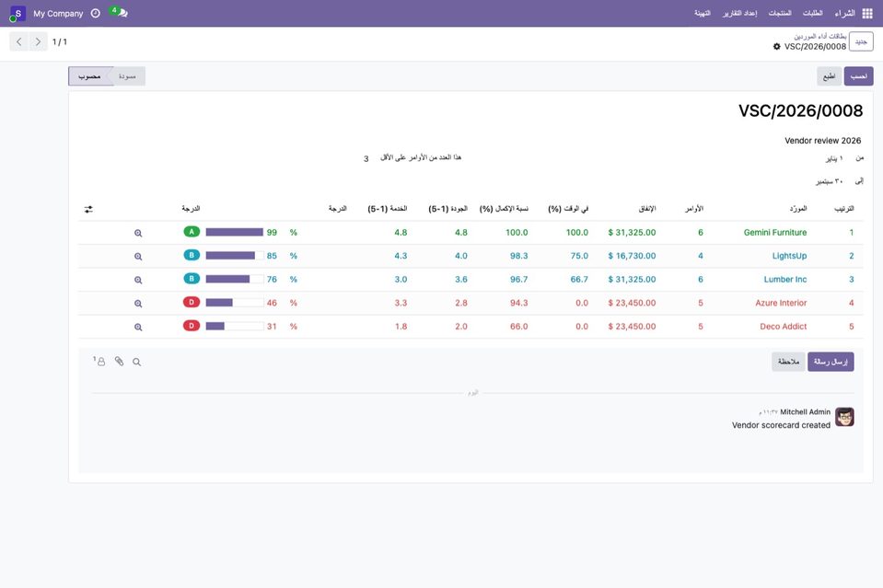Open the التهيئة (Configuration) menu
The height and width of the screenshot is (588, 883).
(703, 13)
